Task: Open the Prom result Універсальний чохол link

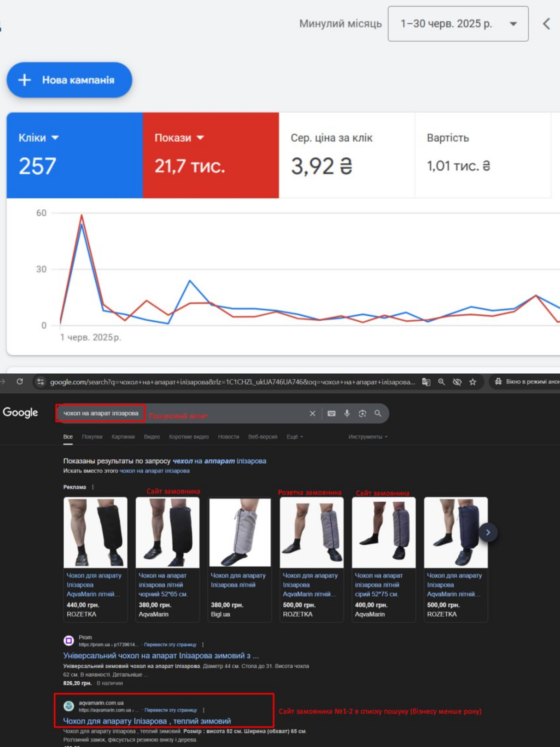Action: point(161,655)
